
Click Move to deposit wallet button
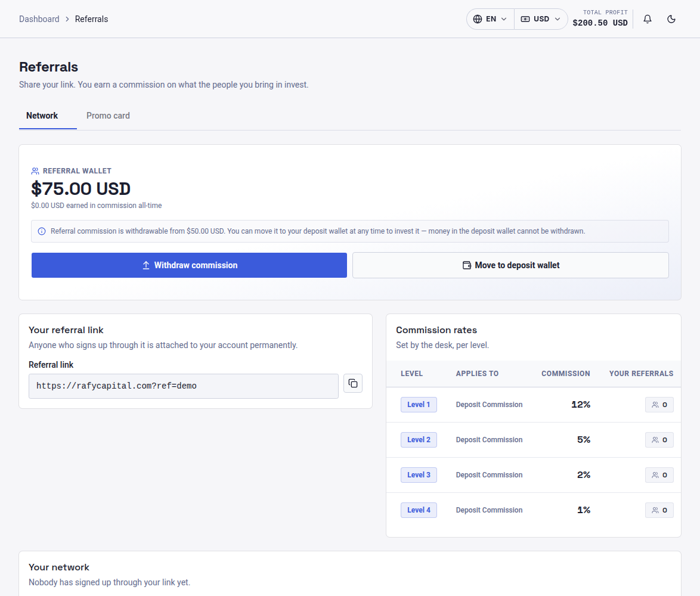tap(510, 265)
